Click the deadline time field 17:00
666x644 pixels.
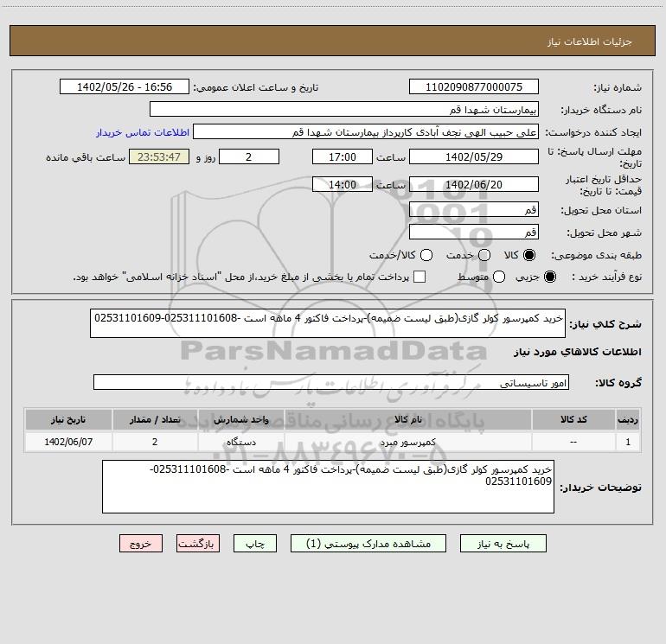click(x=343, y=156)
